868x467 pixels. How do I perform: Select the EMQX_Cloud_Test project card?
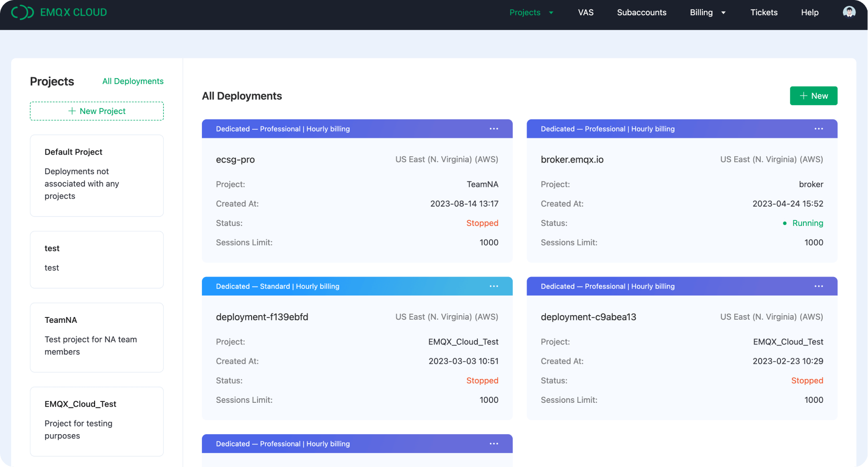pos(97,421)
